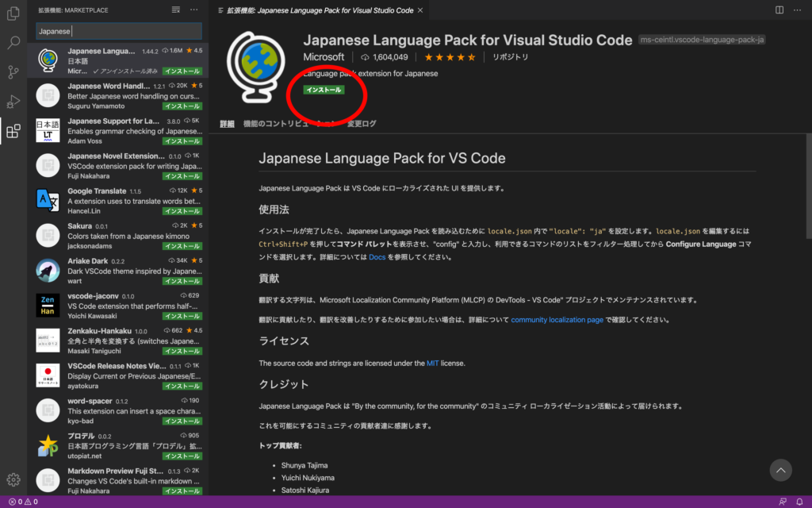Open the MIT license link

pos(432,364)
